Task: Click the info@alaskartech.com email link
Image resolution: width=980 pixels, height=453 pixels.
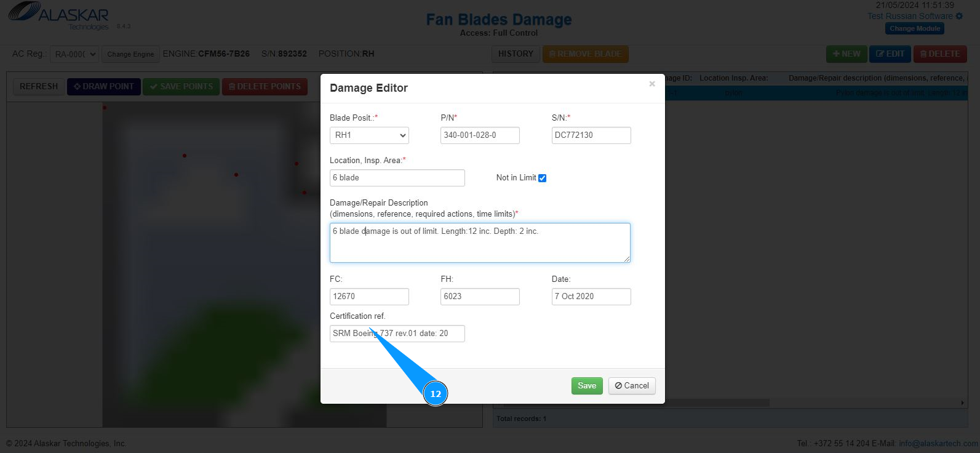Action: 938,443
